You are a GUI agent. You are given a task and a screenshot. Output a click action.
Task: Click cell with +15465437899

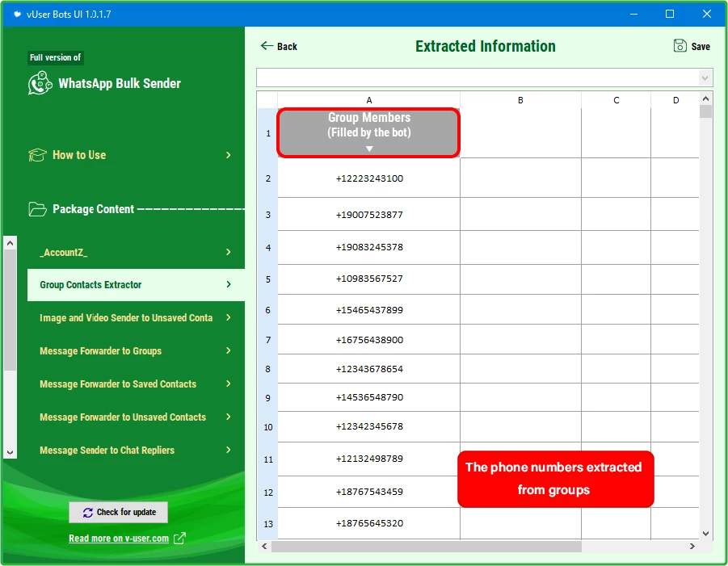[368, 309]
